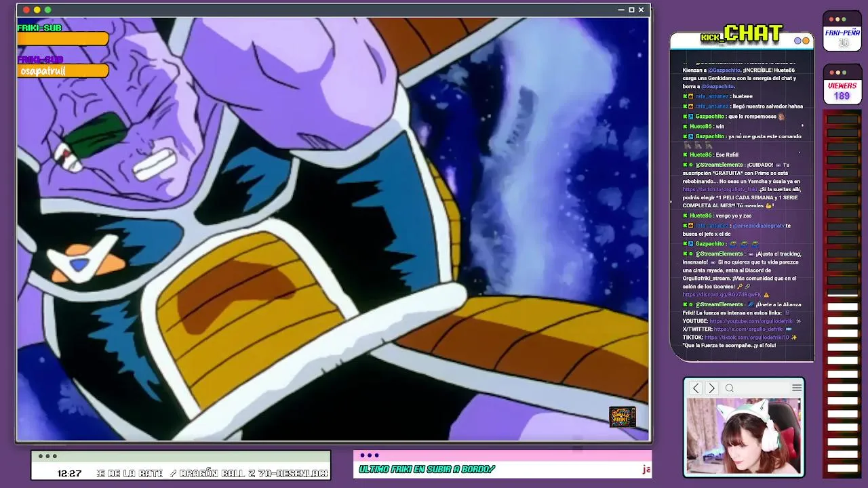868x488 pixels.
Task: Click the 'ULTIMO FRIKI EN SUBIR A BORDO?' banner
Action: (x=427, y=469)
